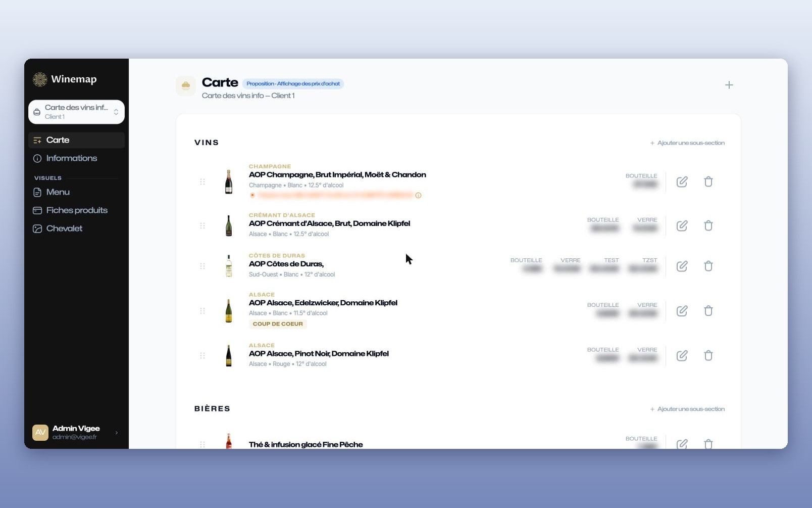Viewport: 812px width, 508px height.
Task: Delete the Côtes de Duras entry
Action: coord(708,266)
